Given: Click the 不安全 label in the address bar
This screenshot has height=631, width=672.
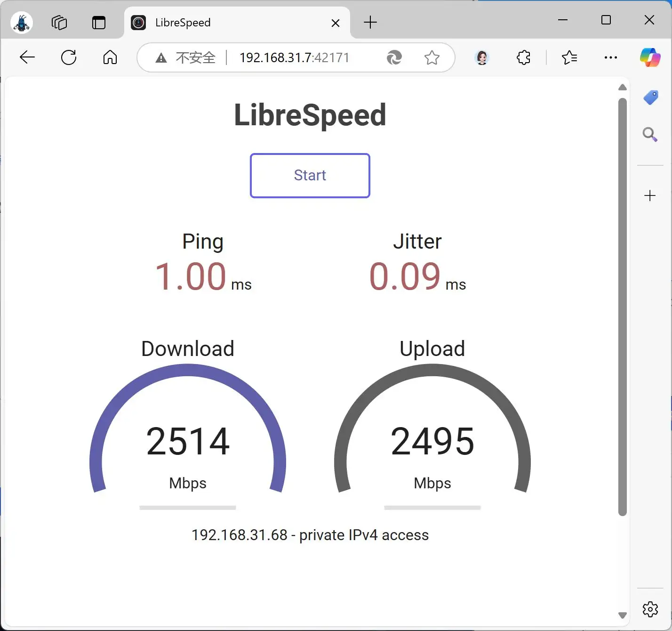Looking at the screenshot, I should click(196, 57).
